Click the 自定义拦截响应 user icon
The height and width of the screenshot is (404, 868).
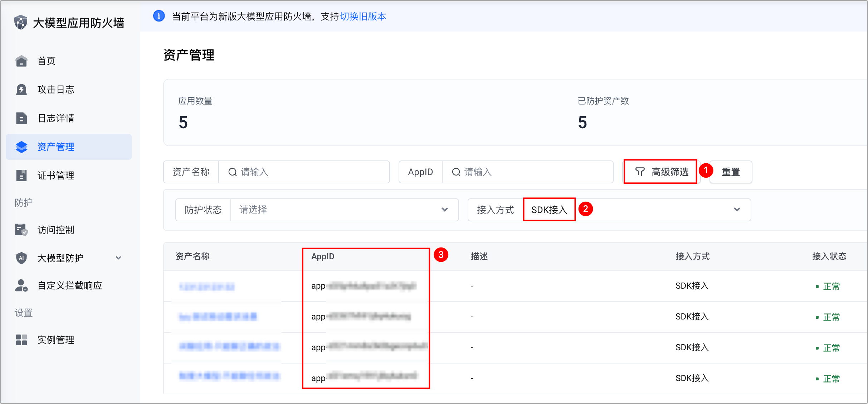(x=21, y=285)
